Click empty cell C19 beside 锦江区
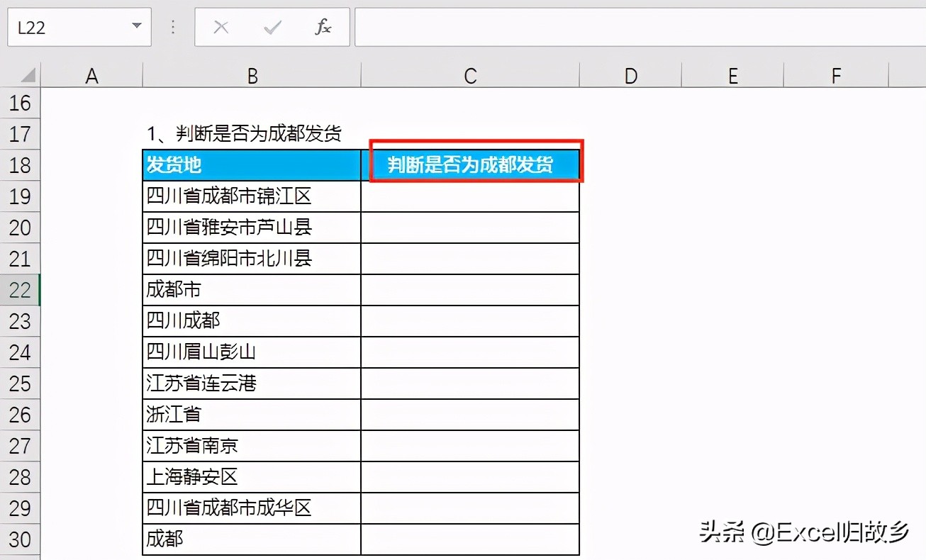Viewport: 926px width, 560px height. pyautogui.click(x=470, y=196)
